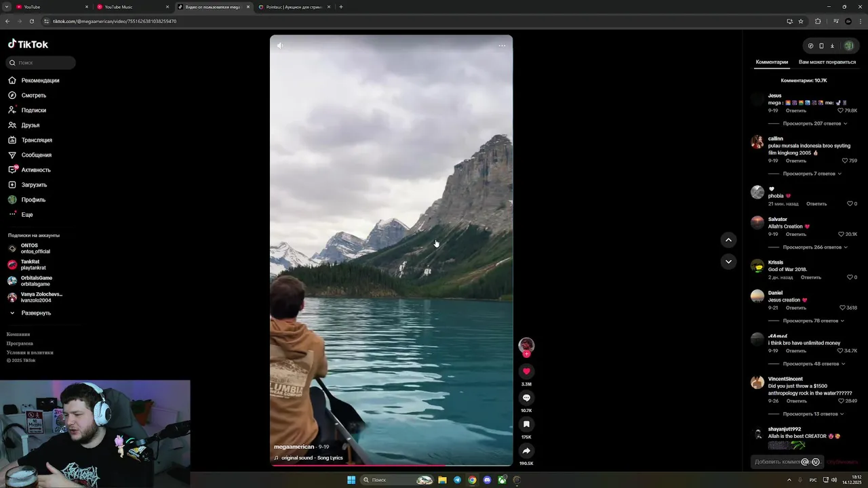
Task: Reload the page in browser toolbar
Action: click(x=32, y=21)
